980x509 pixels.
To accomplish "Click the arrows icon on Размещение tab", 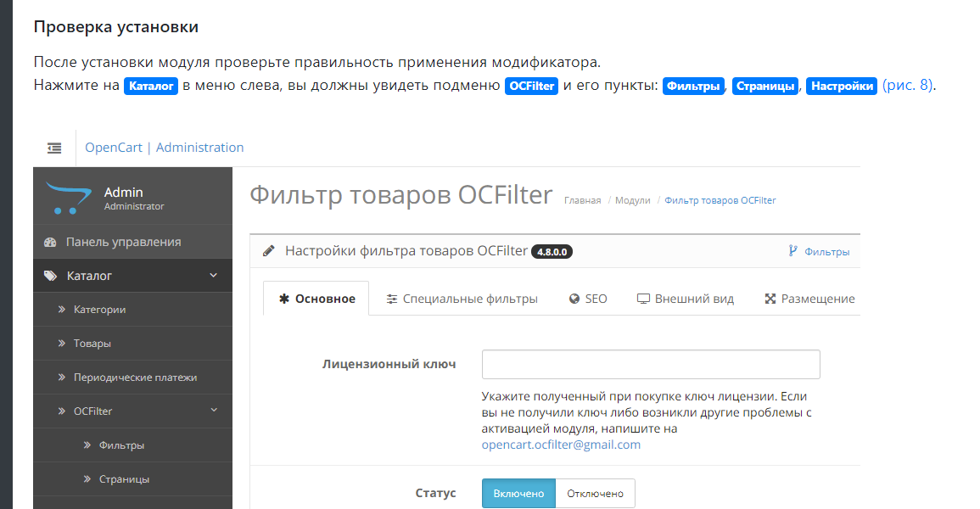I will click(x=770, y=299).
